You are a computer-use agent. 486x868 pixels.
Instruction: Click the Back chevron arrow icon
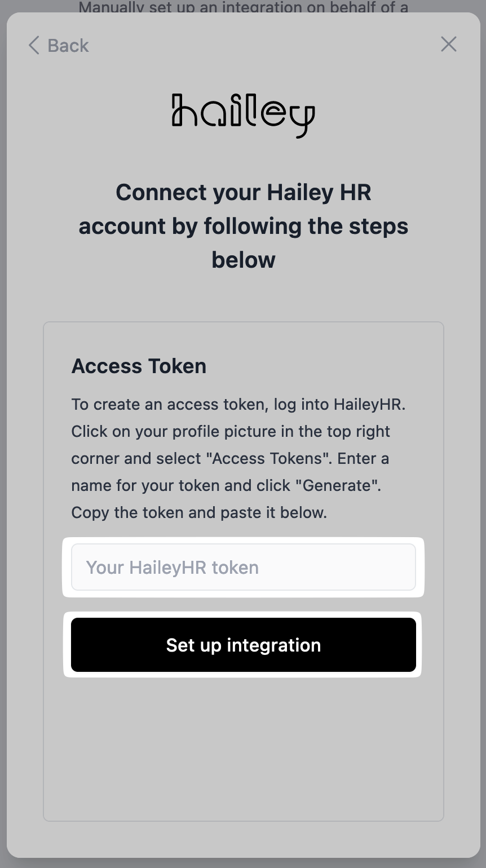coord(34,45)
